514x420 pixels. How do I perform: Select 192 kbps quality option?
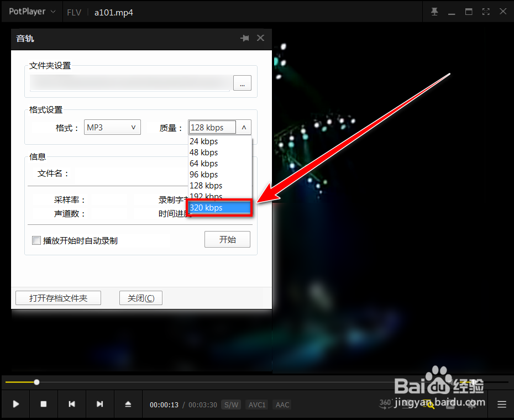219,196
